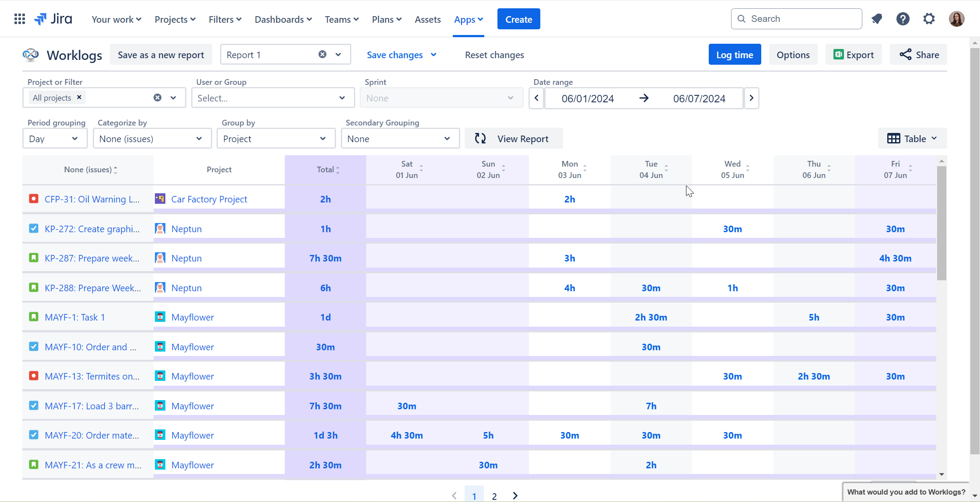Sort the None (issues) column
This screenshot has height=502, width=980.
[x=91, y=170]
